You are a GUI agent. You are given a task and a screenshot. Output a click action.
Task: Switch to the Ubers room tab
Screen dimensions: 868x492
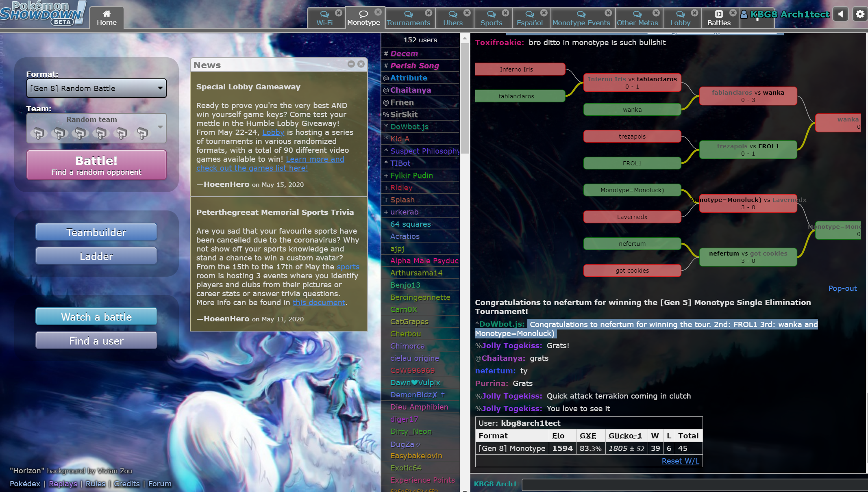[x=453, y=18]
